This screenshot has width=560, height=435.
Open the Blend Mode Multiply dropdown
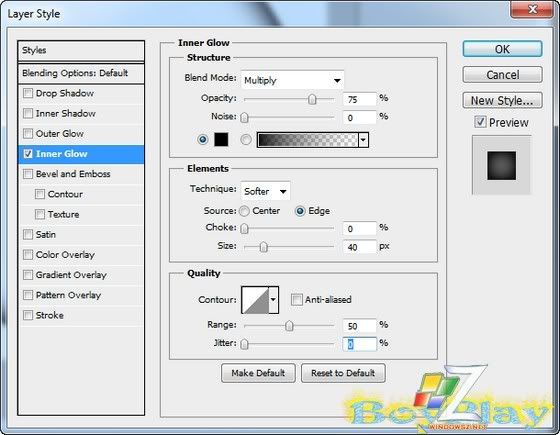pos(292,80)
